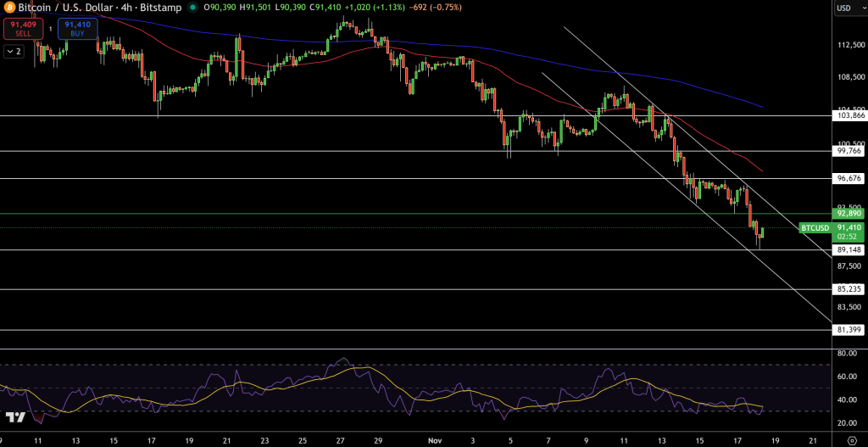Click the Nov label on time axis
This screenshot has width=868, height=447.
(435, 440)
